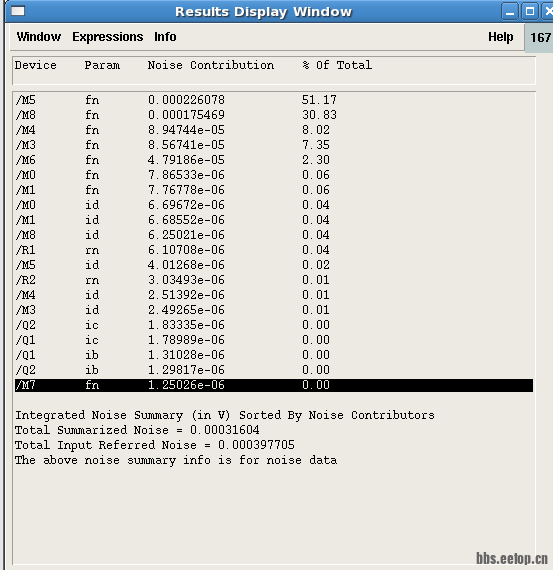The image size is (553, 570).
Task: Select the /M8 fn row with 30.83 percent
Action: tap(274, 115)
